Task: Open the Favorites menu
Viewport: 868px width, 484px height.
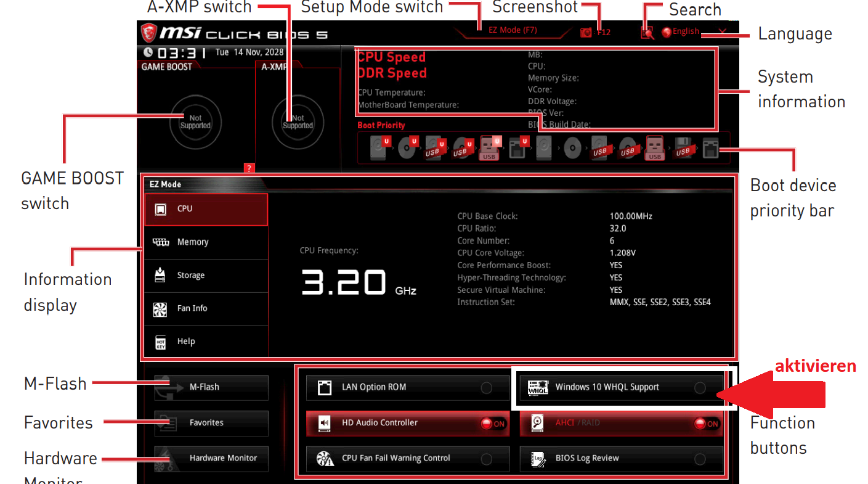Action: [x=211, y=423]
